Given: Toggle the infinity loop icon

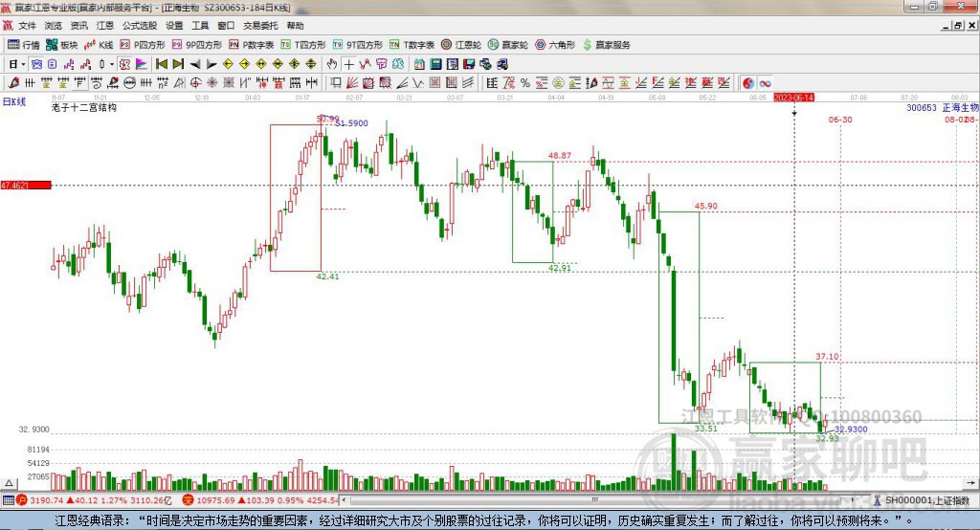Looking at the screenshot, I should [x=765, y=82].
